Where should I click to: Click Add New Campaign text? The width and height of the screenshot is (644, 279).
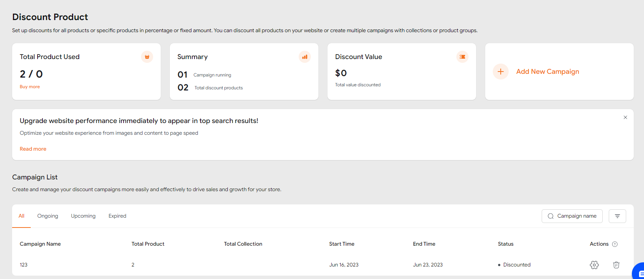[x=547, y=72]
